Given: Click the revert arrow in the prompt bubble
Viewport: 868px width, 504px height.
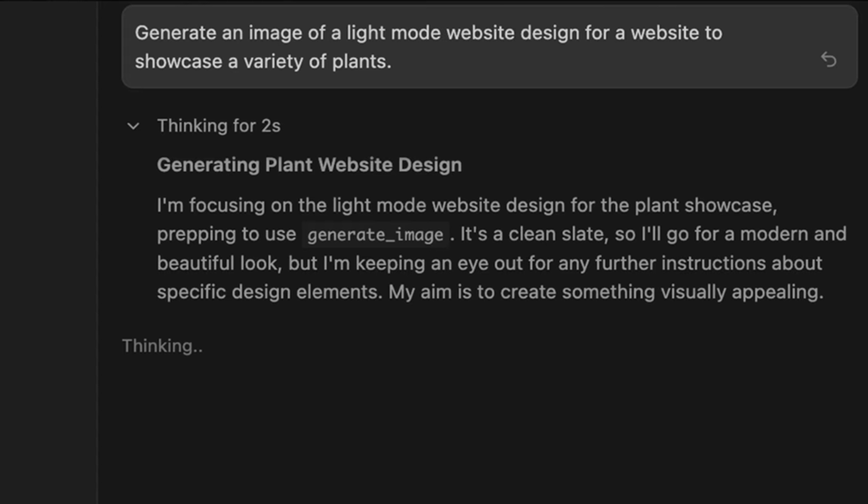Looking at the screenshot, I should pyautogui.click(x=828, y=59).
